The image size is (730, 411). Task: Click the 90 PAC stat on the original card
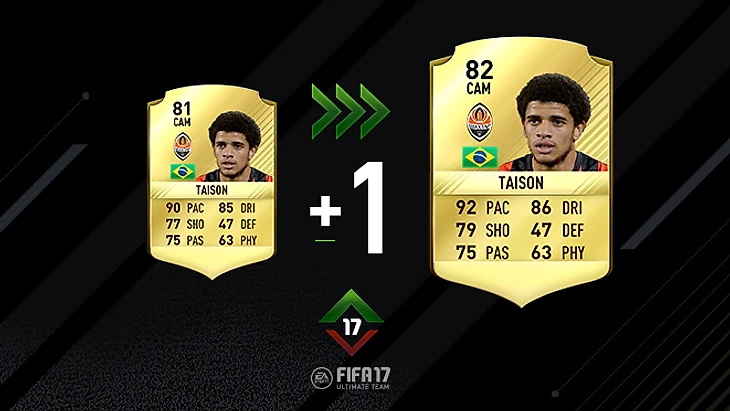coord(185,208)
